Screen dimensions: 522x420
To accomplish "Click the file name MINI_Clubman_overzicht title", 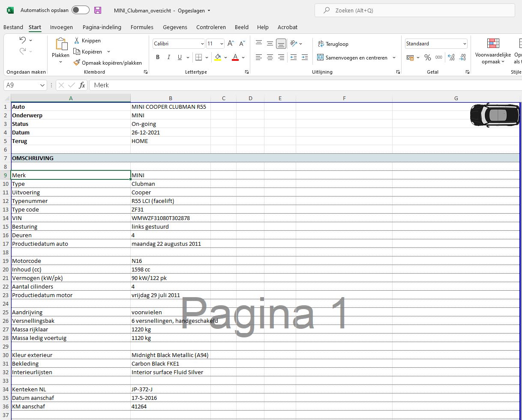I will click(143, 10).
